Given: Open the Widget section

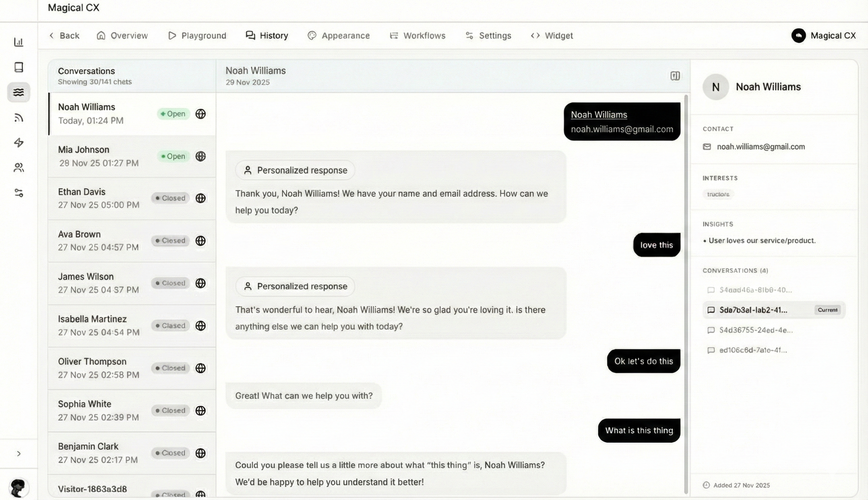Looking at the screenshot, I should point(551,35).
